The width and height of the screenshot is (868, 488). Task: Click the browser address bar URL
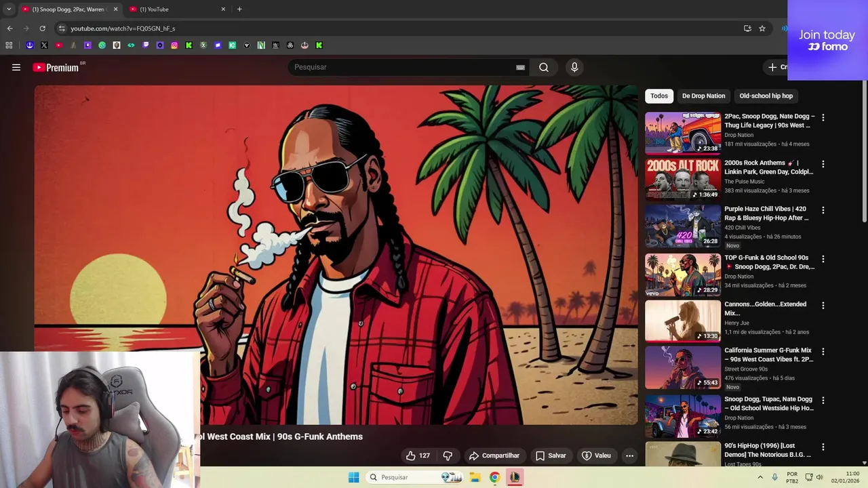(123, 28)
